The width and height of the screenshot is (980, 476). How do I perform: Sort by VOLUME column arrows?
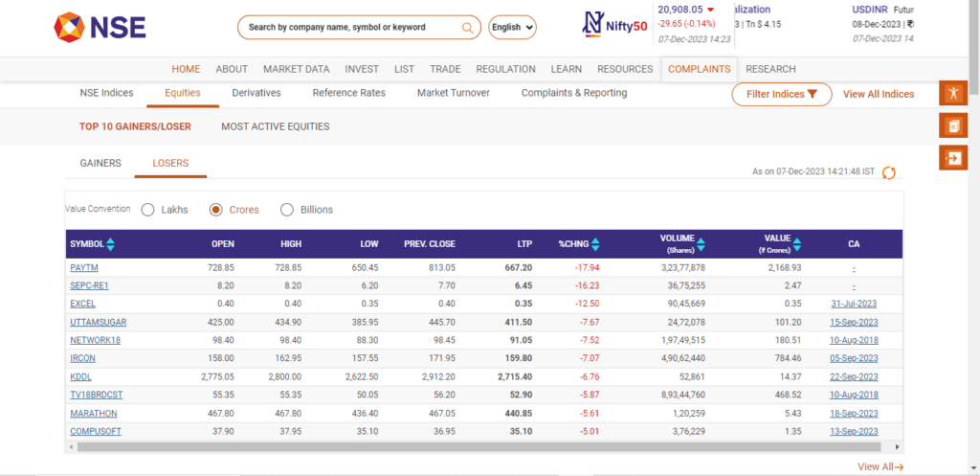(x=701, y=244)
